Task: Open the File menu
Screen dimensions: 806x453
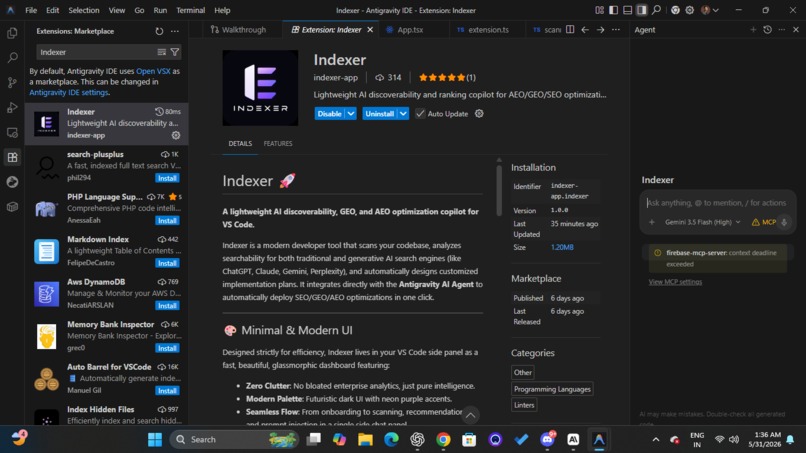Action: pos(31,10)
